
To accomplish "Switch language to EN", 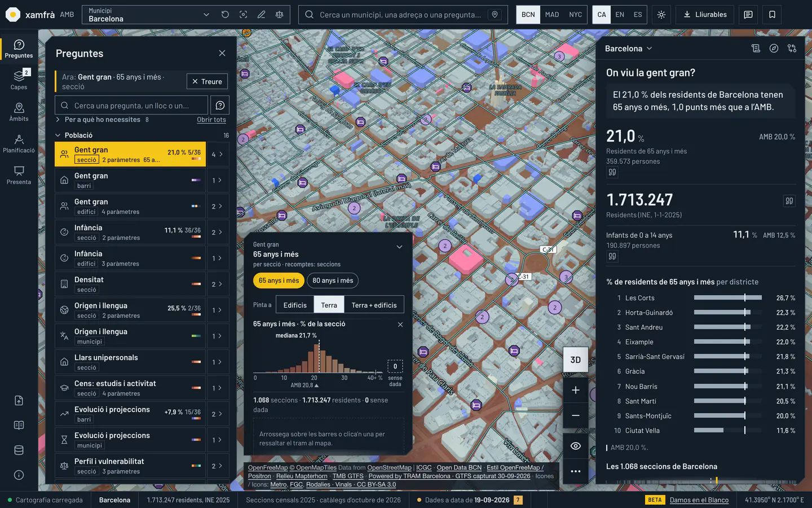I will tap(620, 15).
